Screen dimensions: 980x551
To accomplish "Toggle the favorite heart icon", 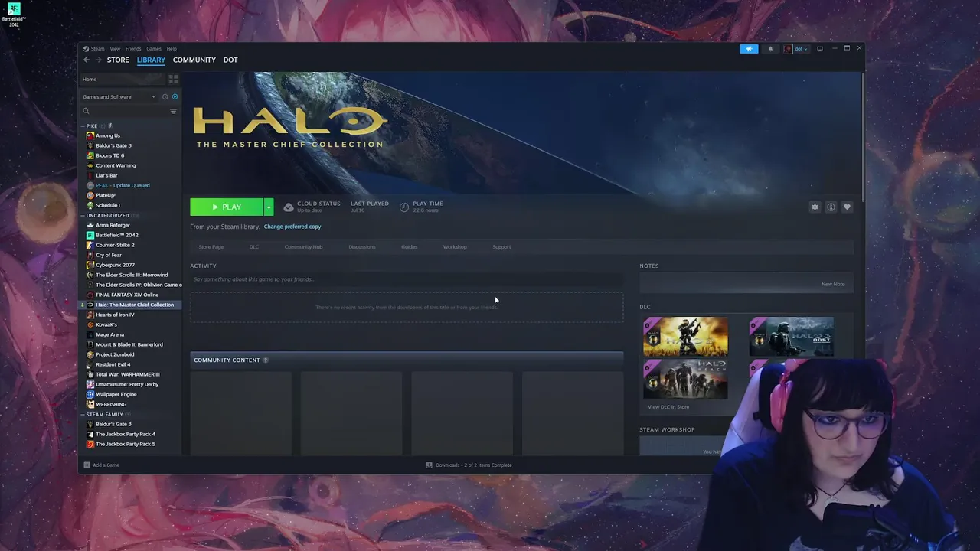I will (847, 207).
